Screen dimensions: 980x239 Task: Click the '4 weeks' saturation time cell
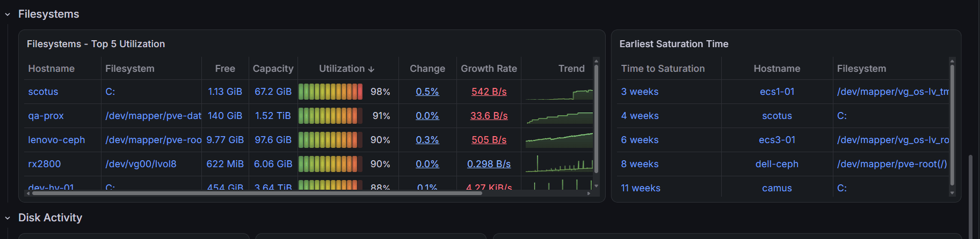point(640,116)
